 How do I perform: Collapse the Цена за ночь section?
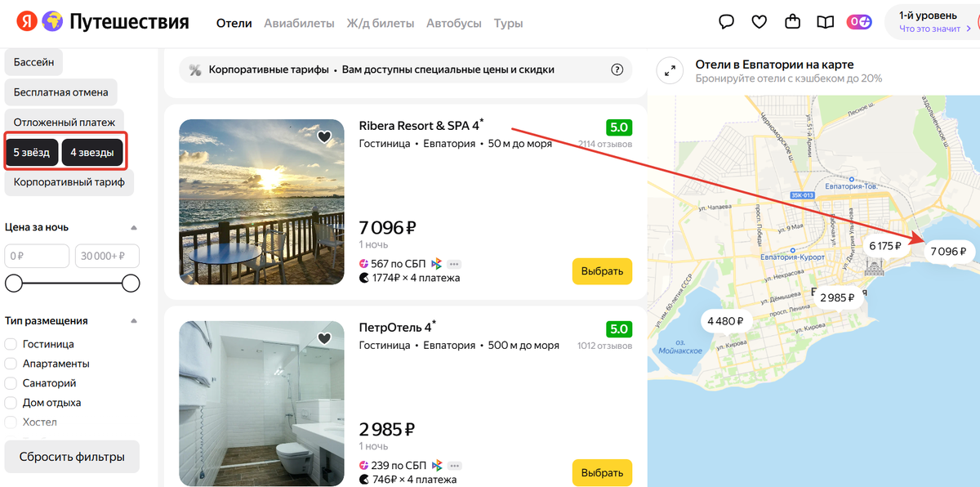[134, 228]
